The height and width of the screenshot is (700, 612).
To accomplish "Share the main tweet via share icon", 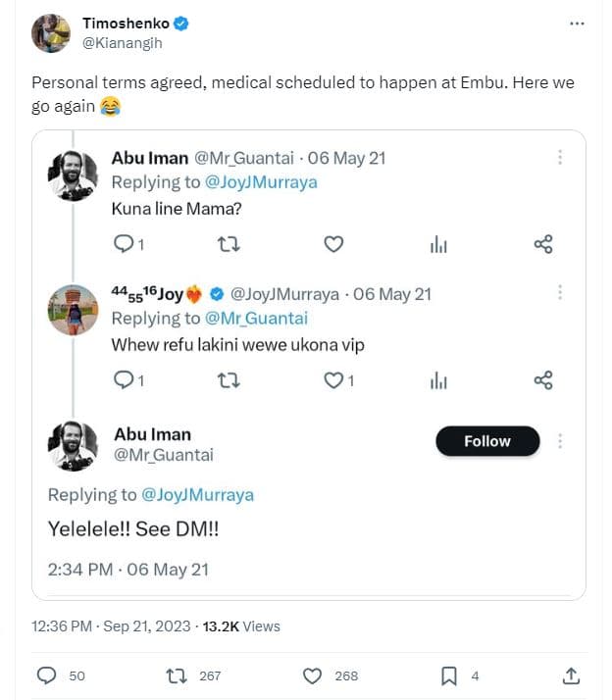I will (572, 675).
